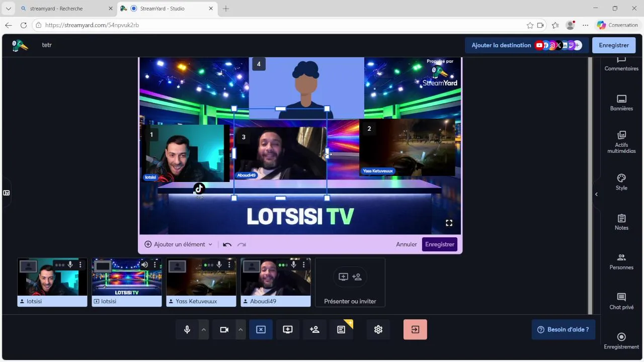The image size is (644, 362).
Task: Go back in the browser
Action: (x=8, y=25)
